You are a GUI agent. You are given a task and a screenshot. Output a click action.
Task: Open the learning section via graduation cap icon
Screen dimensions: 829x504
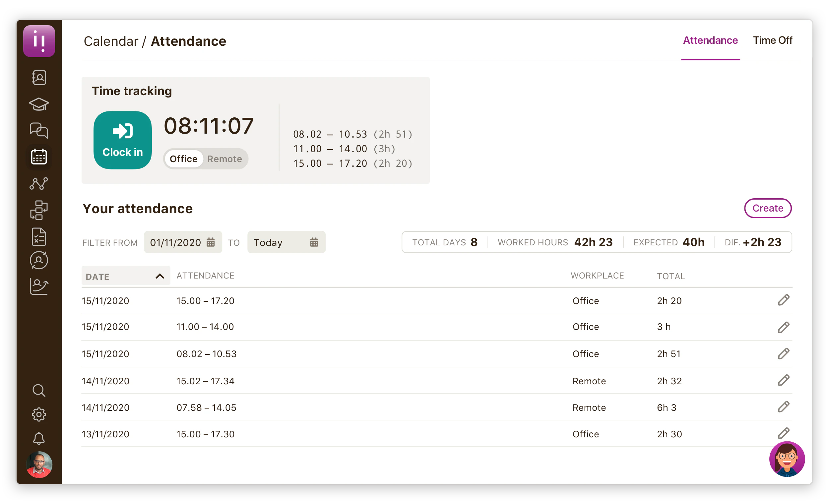tap(39, 104)
